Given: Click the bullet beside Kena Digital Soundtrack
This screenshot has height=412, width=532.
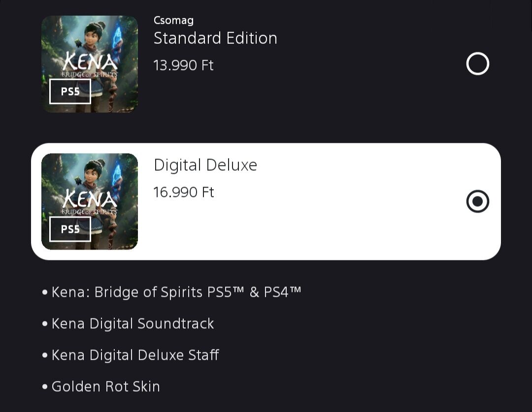Looking at the screenshot, I should click(45, 324).
